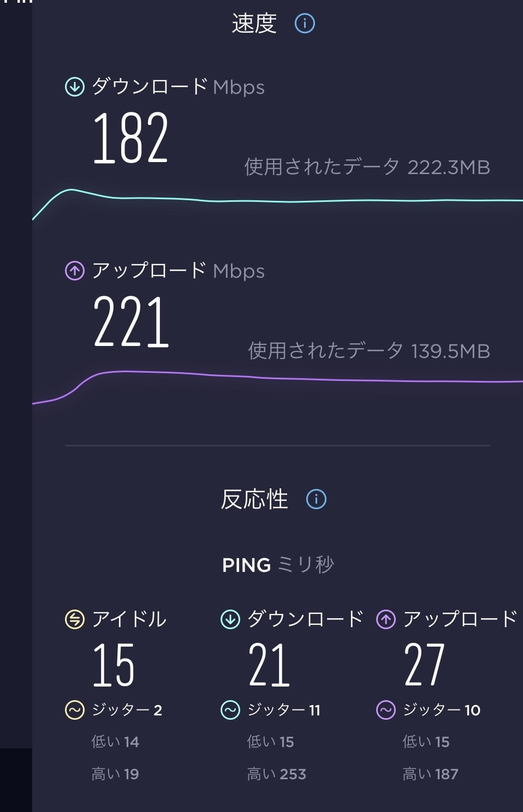This screenshot has height=812, width=523.
Task: Click the info icon next to 速度
Action: click(x=305, y=23)
